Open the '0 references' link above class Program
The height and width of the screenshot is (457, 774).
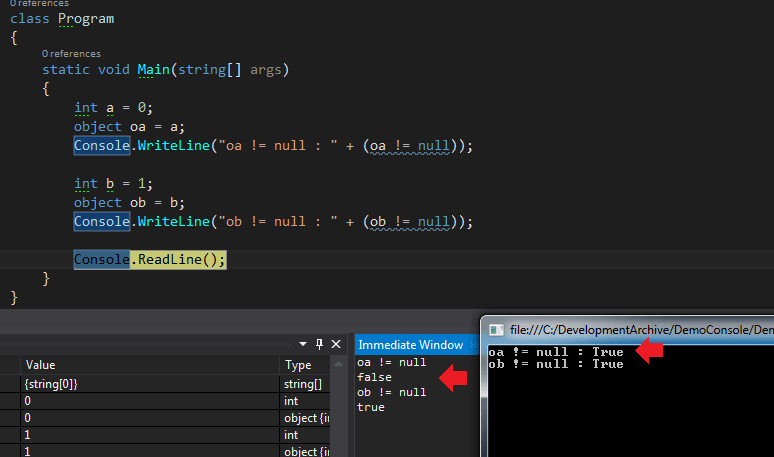tap(40, 4)
